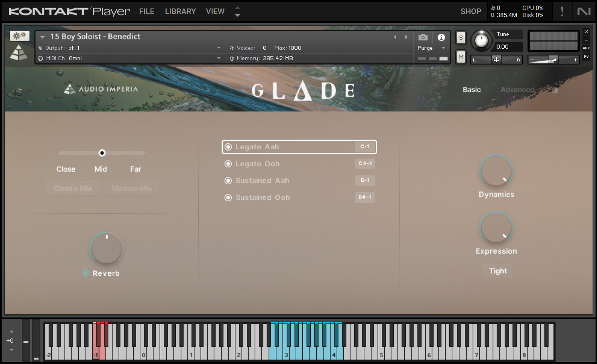
Task: Go to previous instrument preset arrow
Action: click(395, 37)
